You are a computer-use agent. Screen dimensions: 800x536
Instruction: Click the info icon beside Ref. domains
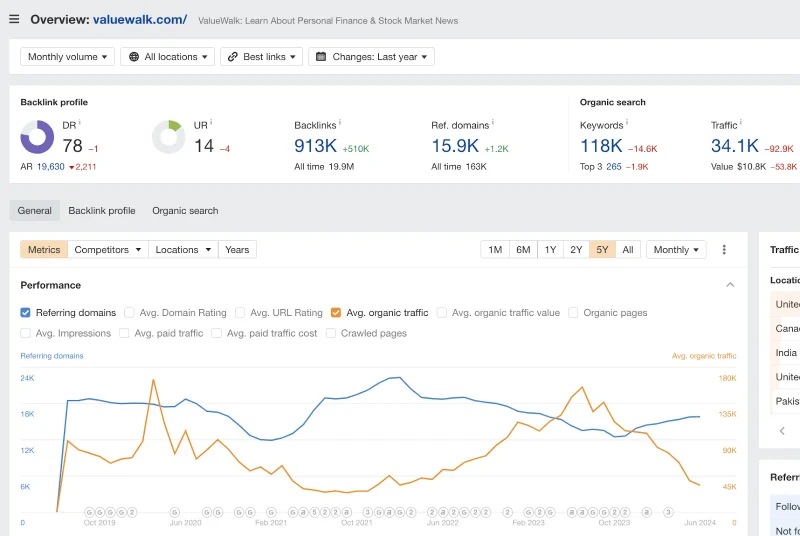tap(493, 122)
